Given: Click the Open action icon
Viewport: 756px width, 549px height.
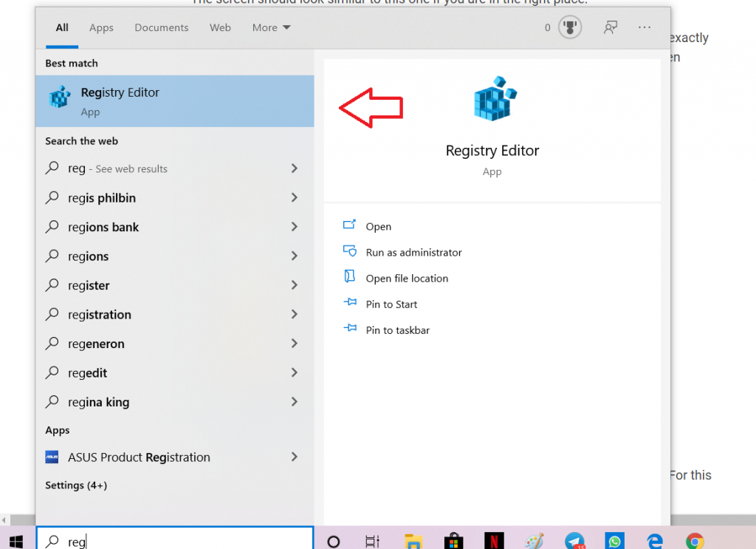Looking at the screenshot, I should coord(349,225).
